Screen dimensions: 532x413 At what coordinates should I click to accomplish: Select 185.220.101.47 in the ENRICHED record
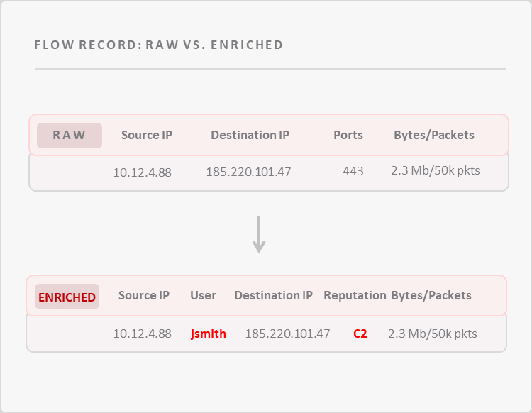point(287,333)
